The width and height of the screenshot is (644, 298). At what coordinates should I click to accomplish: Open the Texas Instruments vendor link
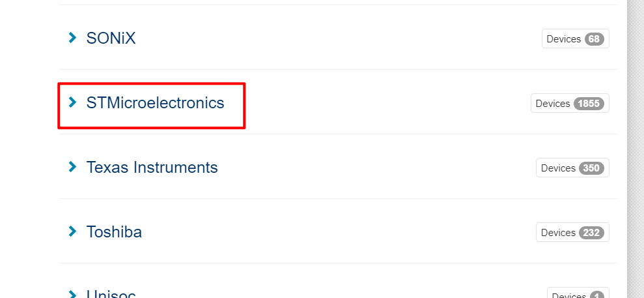(152, 168)
